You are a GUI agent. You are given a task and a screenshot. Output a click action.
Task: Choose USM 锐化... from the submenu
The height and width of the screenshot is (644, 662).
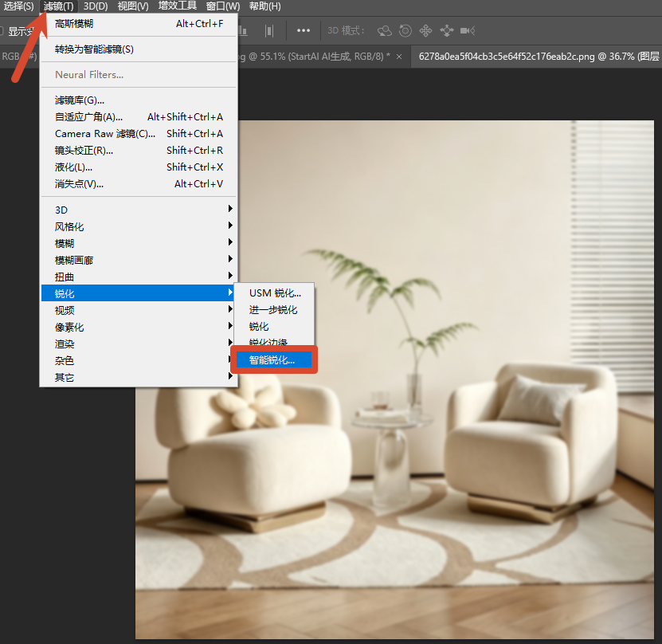point(275,293)
